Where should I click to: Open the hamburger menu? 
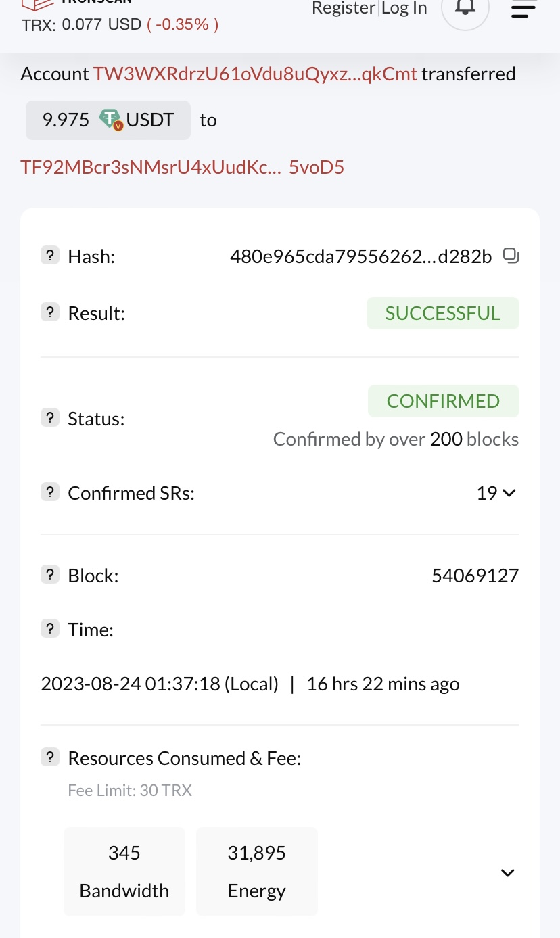523,9
